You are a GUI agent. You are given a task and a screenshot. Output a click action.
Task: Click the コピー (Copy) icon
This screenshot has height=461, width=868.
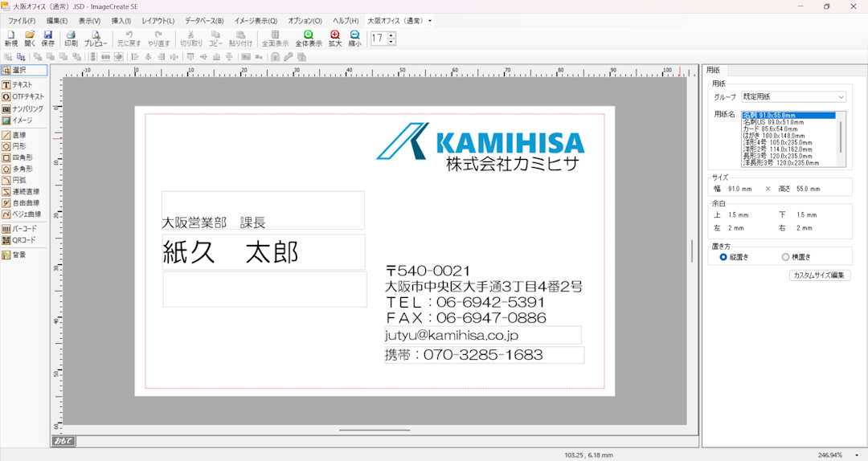(216, 39)
